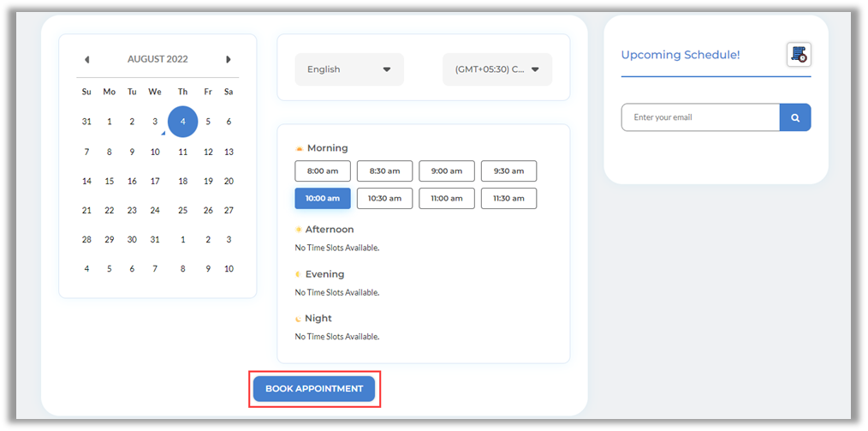Click the August 2022 month header
The height and width of the screenshot is (431, 868).
point(158,59)
